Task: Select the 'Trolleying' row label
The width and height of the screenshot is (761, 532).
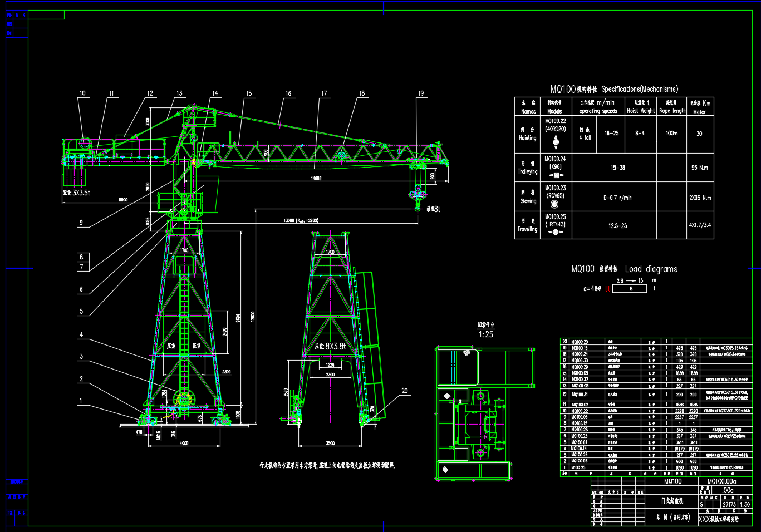Action: click(x=528, y=171)
